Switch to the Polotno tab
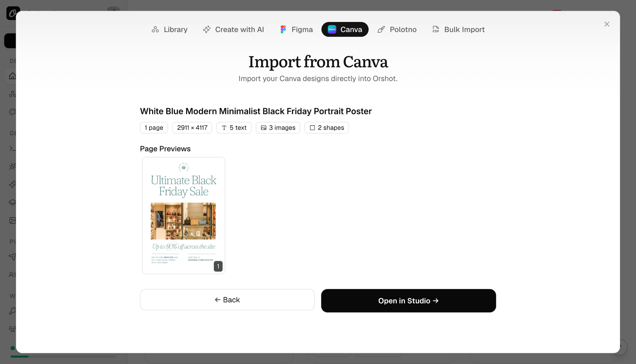Screen dimensions: 636x364 coord(397,29)
